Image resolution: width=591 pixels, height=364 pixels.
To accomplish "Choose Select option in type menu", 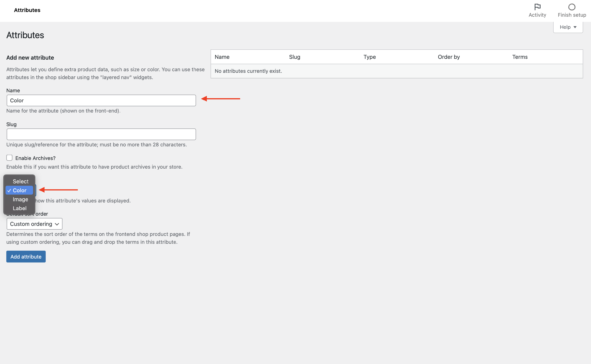I will pos(20,181).
